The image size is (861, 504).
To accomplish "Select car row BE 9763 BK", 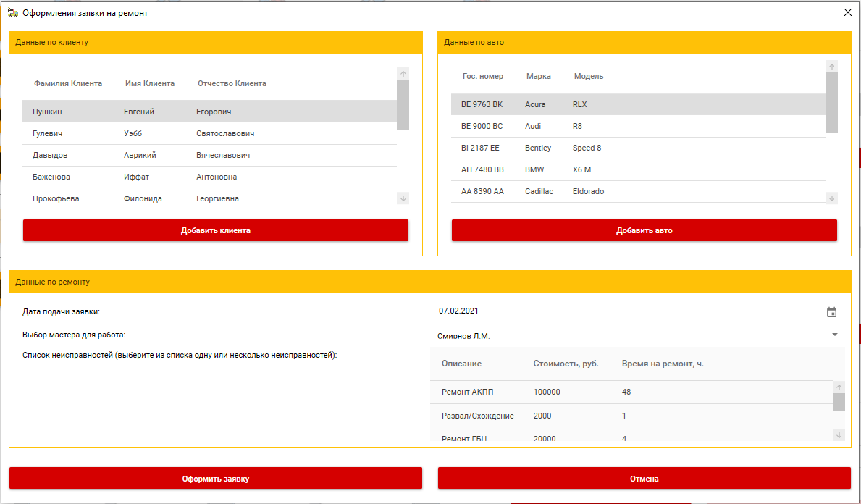I will 639,104.
